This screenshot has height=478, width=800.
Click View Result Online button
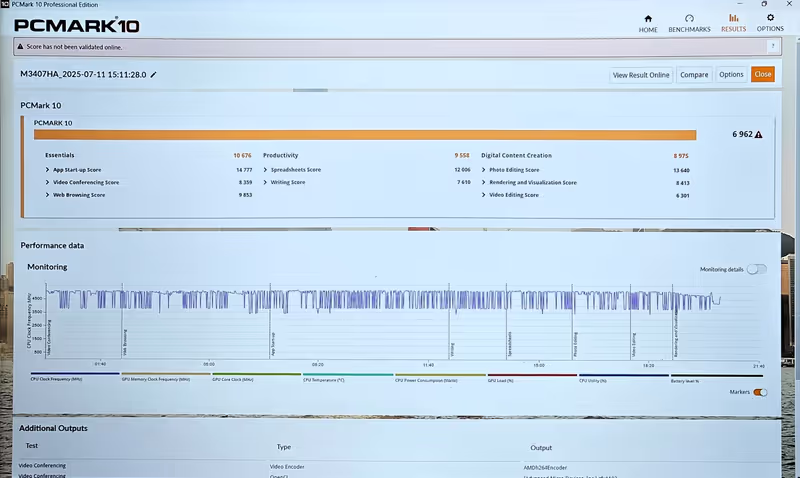click(641, 75)
